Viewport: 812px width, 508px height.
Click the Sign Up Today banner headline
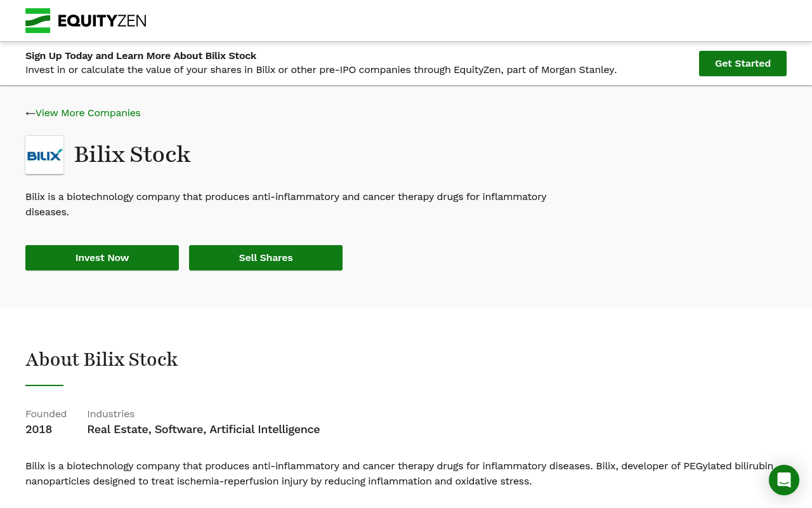pos(141,56)
